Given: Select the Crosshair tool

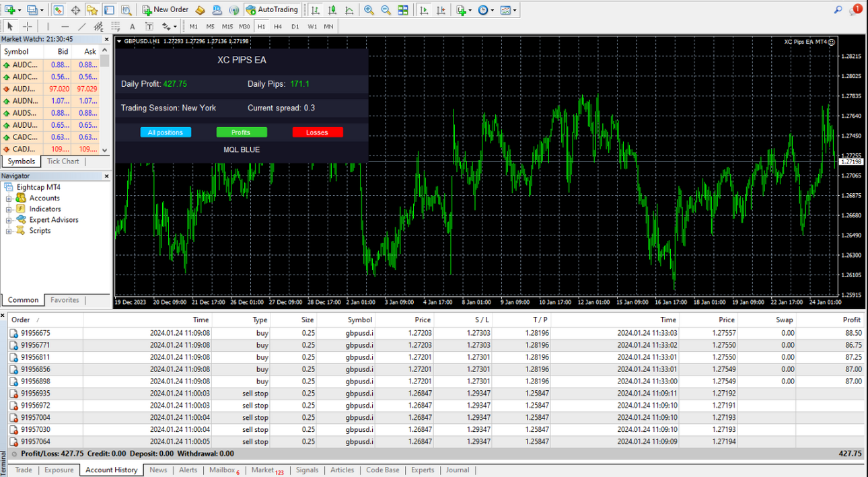Looking at the screenshot, I should 28,26.
